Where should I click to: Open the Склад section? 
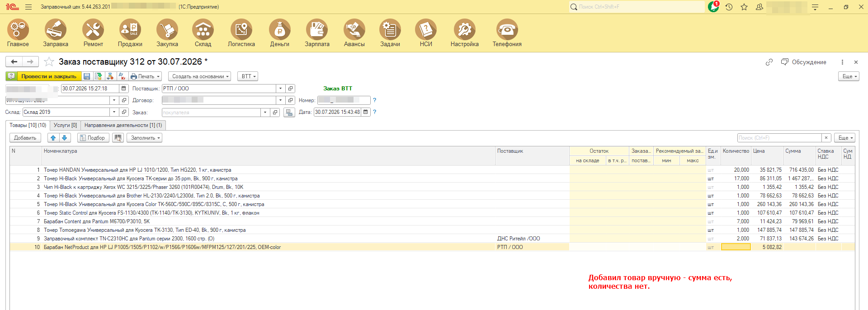203,33
